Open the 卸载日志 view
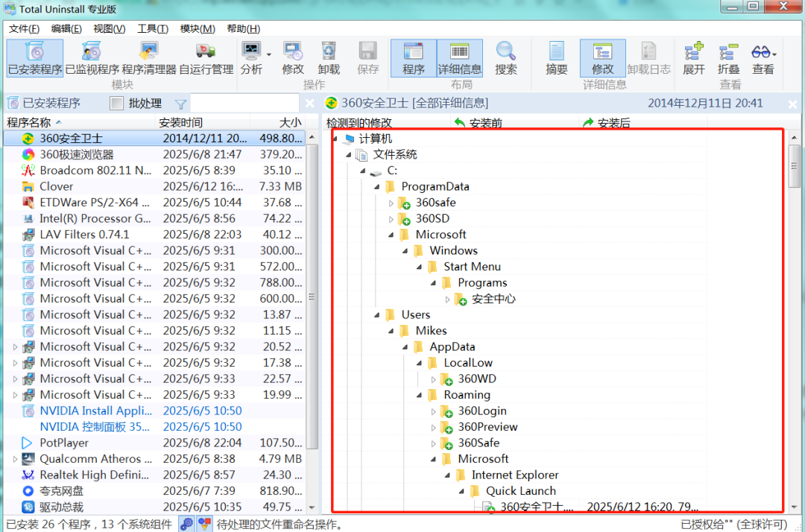 click(x=649, y=58)
